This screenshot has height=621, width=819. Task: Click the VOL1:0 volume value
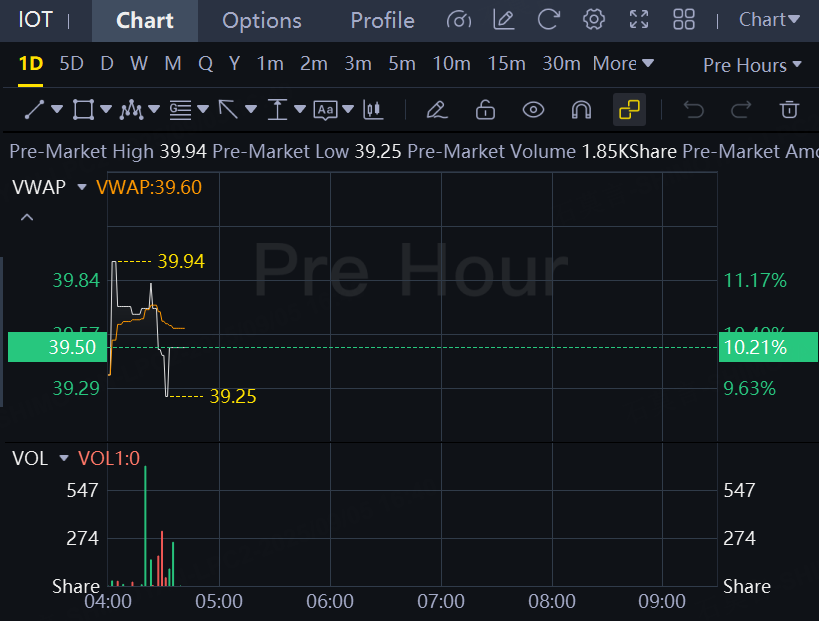click(109, 458)
